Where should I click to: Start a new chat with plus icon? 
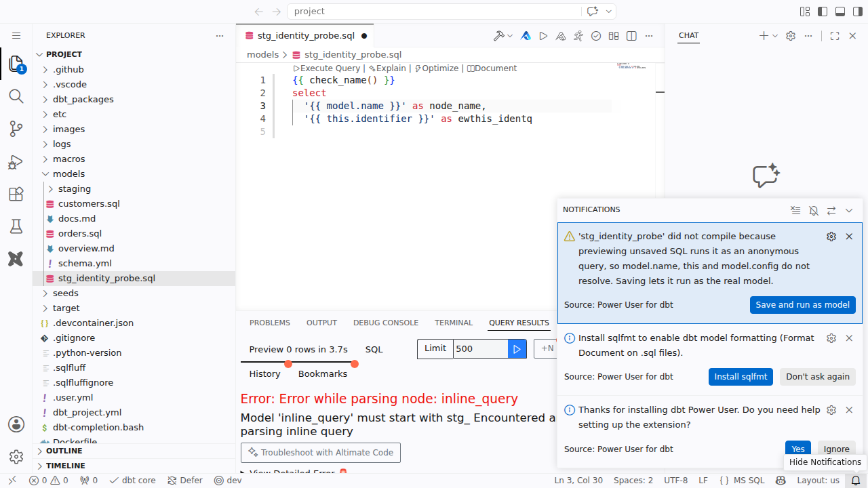click(x=764, y=36)
